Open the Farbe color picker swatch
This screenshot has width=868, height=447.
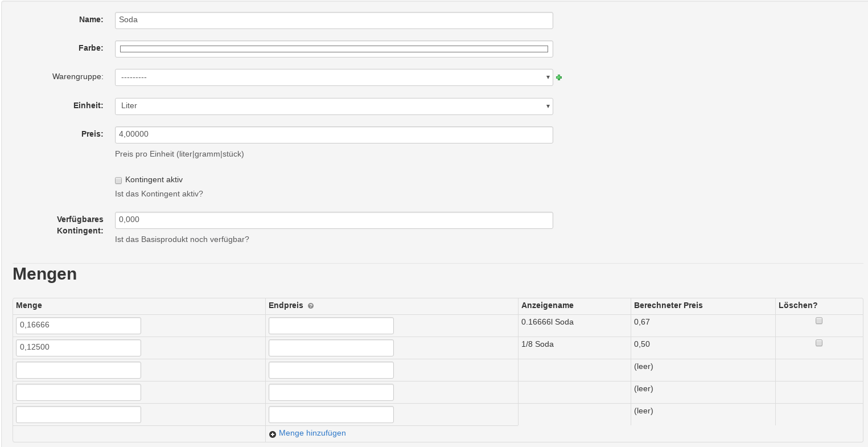tap(334, 49)
